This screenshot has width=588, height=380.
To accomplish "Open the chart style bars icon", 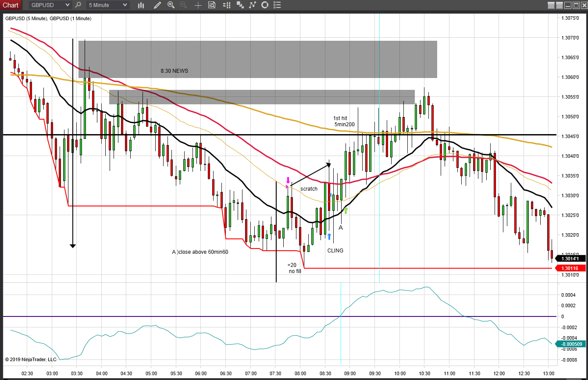I will pyautogui.click(x=141, y=5).
